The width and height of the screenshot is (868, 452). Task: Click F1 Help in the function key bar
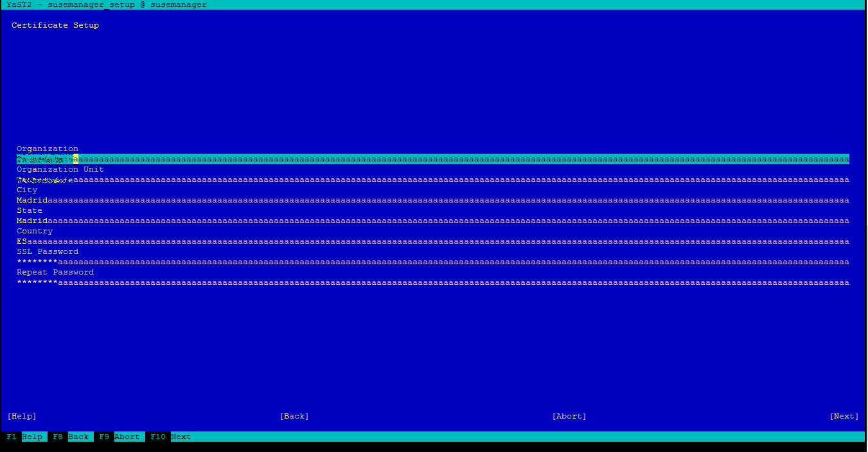pyautogui.click(x=24, y=437)
